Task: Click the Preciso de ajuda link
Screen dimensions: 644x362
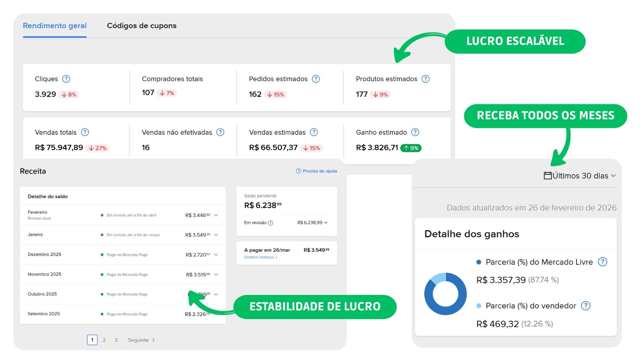Action: 316,171
